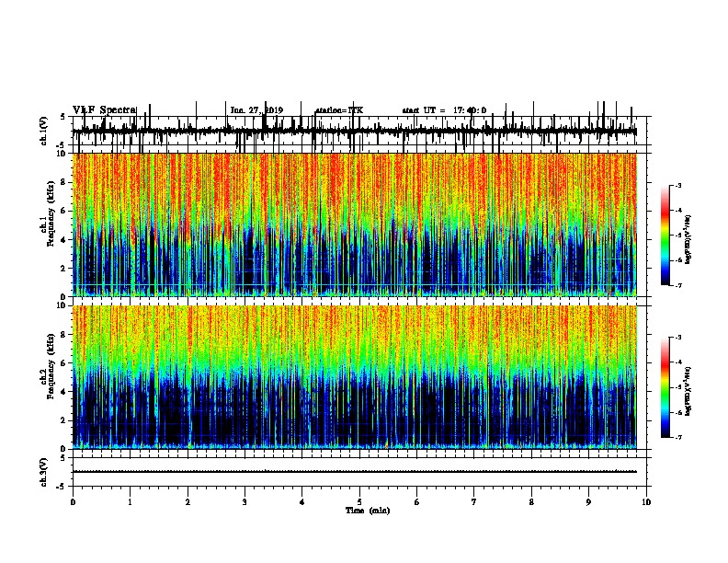Click the "-7" tick on ch.2 color bar
Screen dimensions: 728x563
coord(677,437)
